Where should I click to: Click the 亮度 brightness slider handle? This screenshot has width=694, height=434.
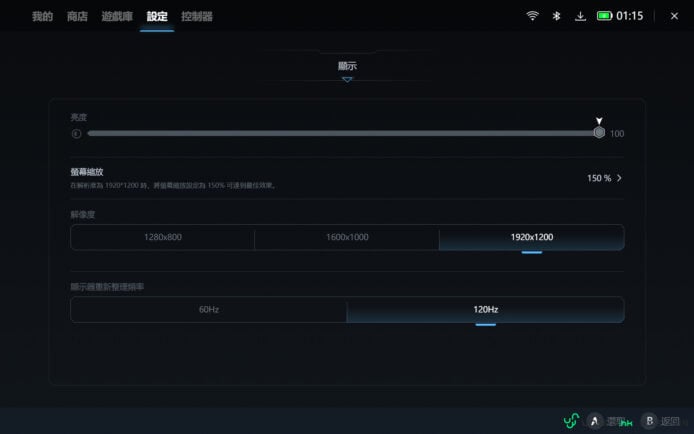click(599, 132)
